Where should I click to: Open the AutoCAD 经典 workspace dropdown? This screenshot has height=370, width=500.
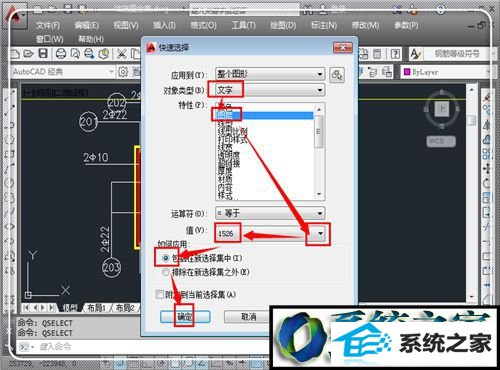[x=63, y=72]
